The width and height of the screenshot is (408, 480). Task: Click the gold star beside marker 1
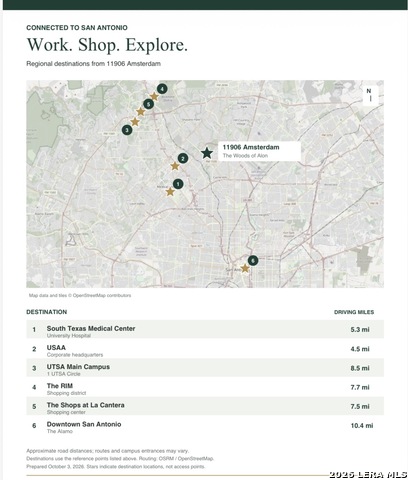(170, 192)
